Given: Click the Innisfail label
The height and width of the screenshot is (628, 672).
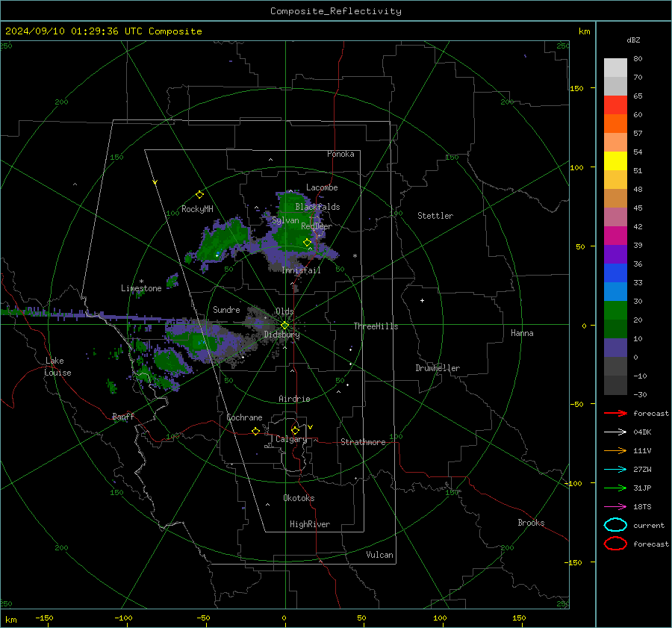Looking at the screenshot, I should pyautogui.click(x=301, y=270).
